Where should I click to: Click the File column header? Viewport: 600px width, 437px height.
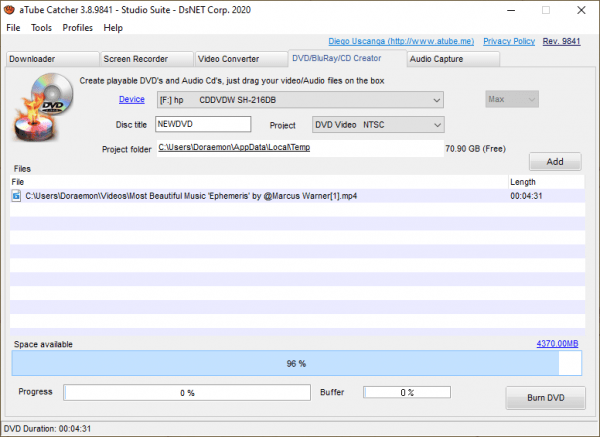(259, 182)
